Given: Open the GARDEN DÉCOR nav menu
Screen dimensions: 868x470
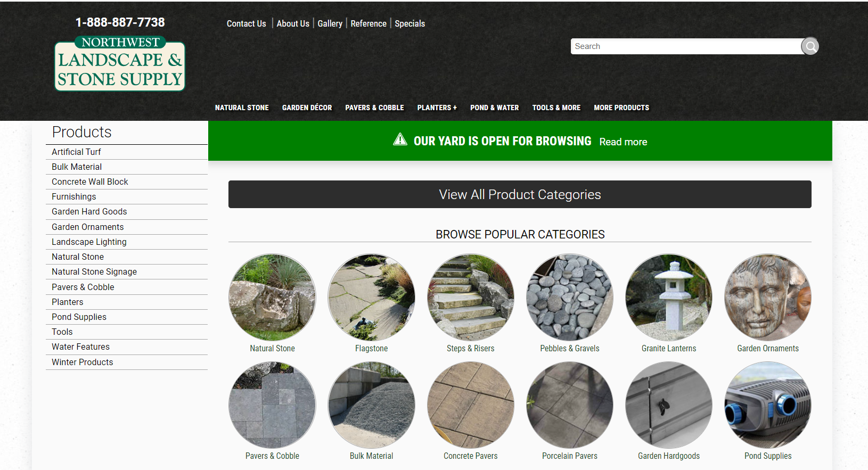Looking at the screenshot, I should 307,108.
